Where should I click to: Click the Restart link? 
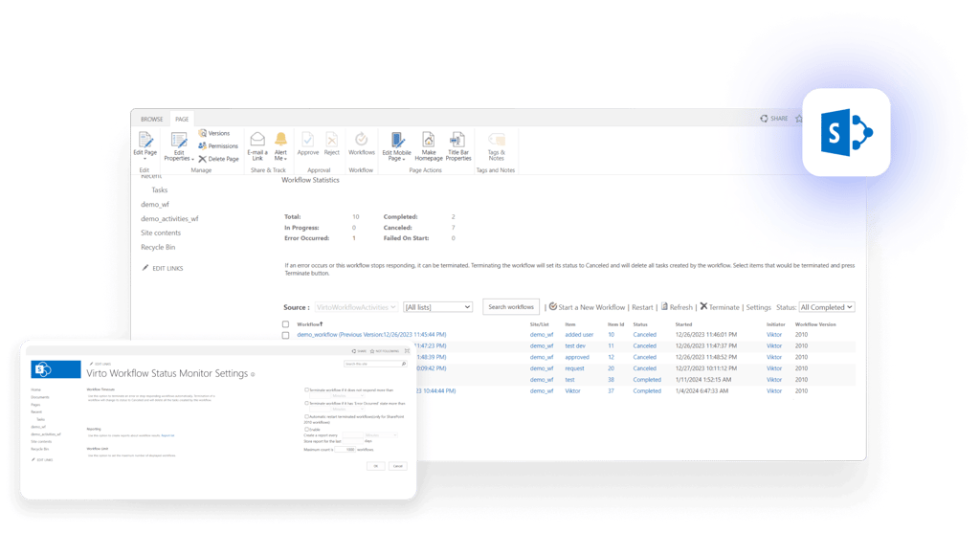(642, 307)
